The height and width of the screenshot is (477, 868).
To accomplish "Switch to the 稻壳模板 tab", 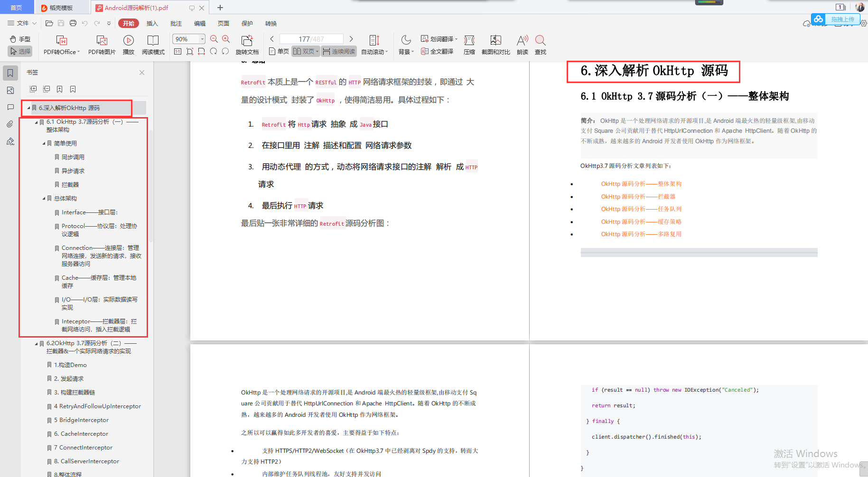I will click(x=62, y=8).
